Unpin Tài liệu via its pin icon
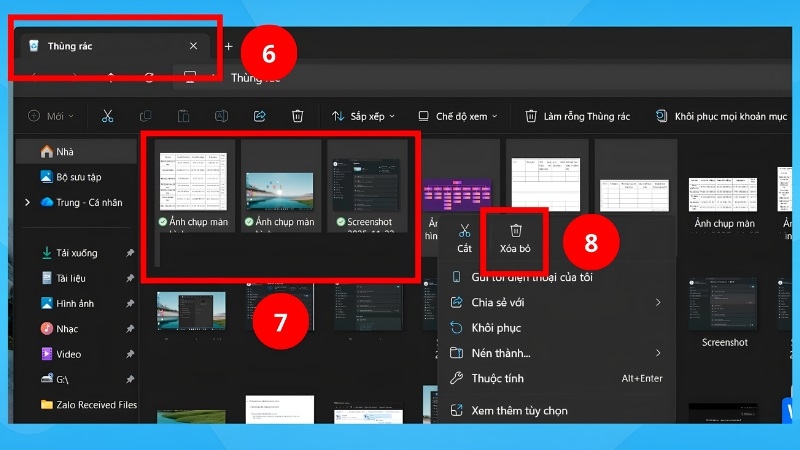Image resolution: width=800 pixels, height=450 pixels. pyautogui.click(x=130, y=278)
